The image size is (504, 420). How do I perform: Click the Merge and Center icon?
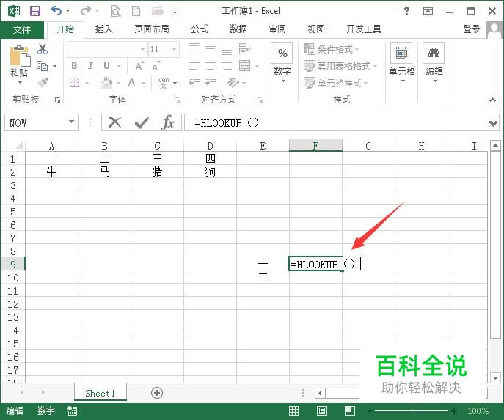pos(244,66)
